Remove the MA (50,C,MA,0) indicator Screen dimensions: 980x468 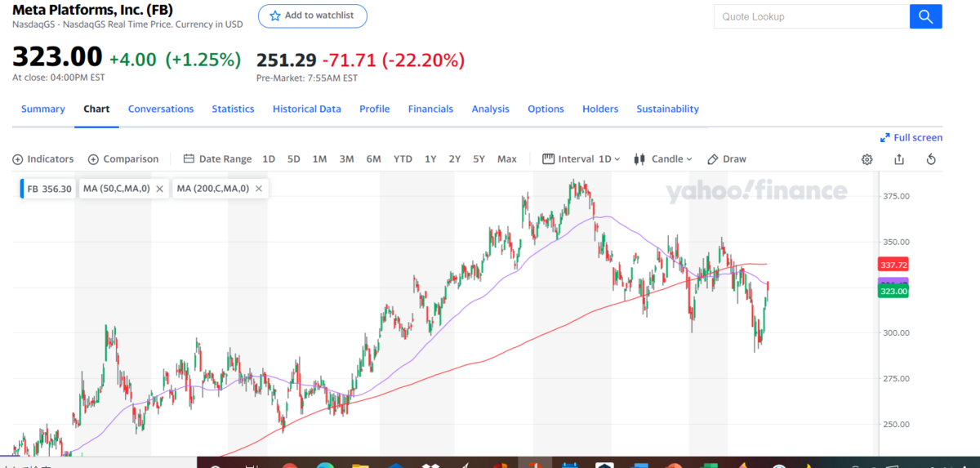[x=159, y=189]
